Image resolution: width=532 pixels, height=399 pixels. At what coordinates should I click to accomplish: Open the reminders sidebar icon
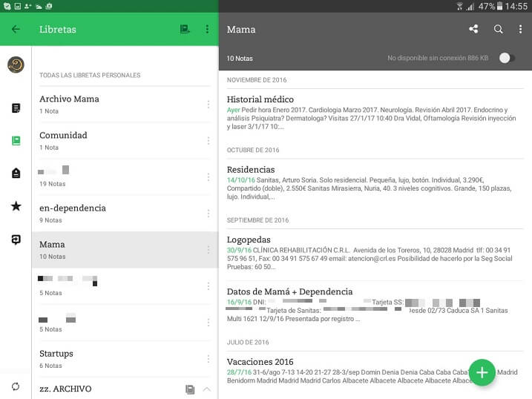(16, 174)
